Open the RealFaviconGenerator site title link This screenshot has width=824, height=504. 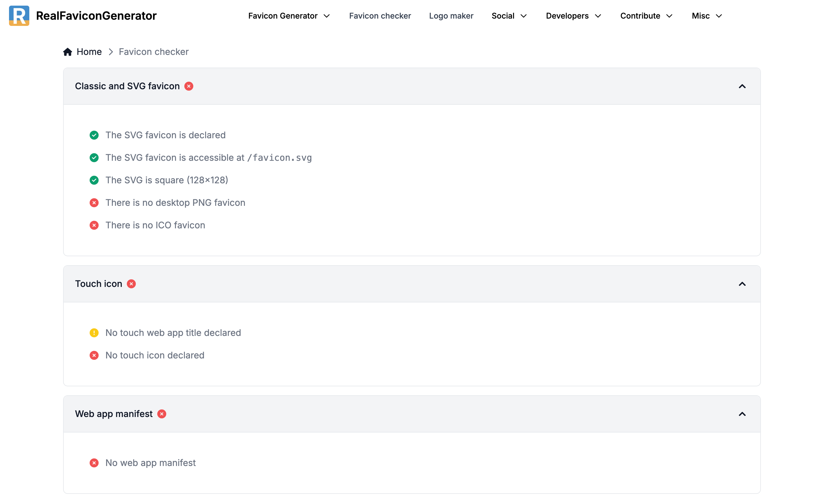[x=96, y=16]
